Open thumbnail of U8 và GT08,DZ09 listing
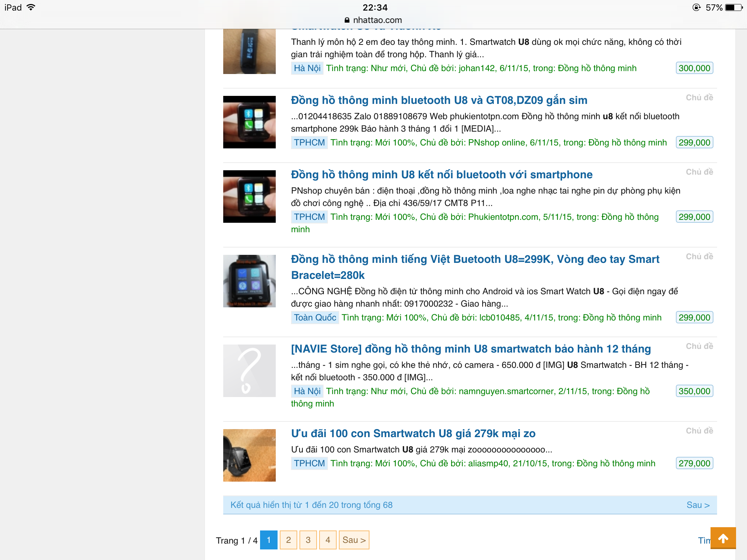 (x=249, y=122)
